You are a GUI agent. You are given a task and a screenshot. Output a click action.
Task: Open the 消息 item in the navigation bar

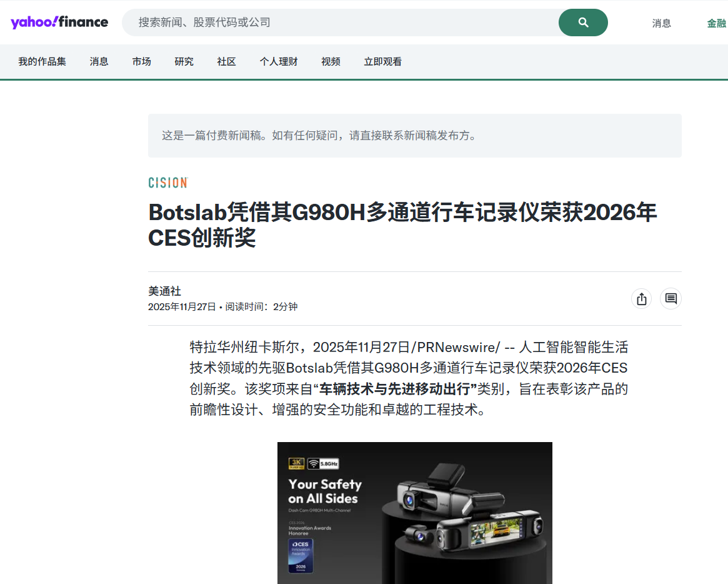(x=99, y=61)
